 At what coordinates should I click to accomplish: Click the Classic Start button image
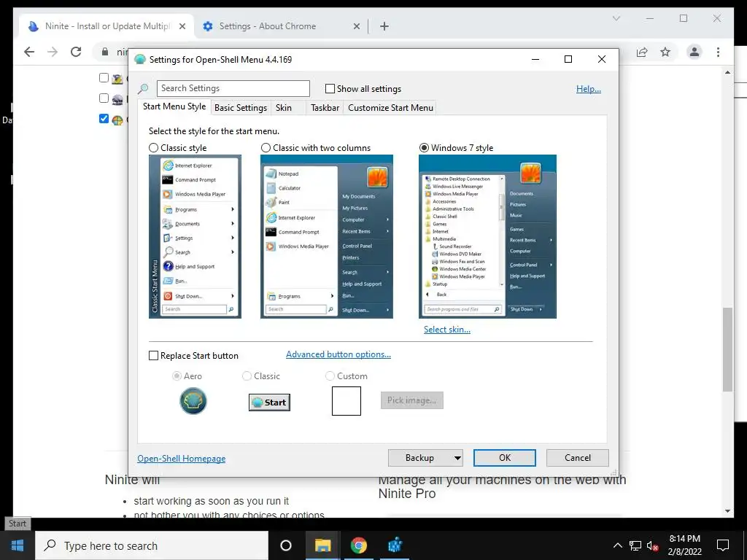269,402
